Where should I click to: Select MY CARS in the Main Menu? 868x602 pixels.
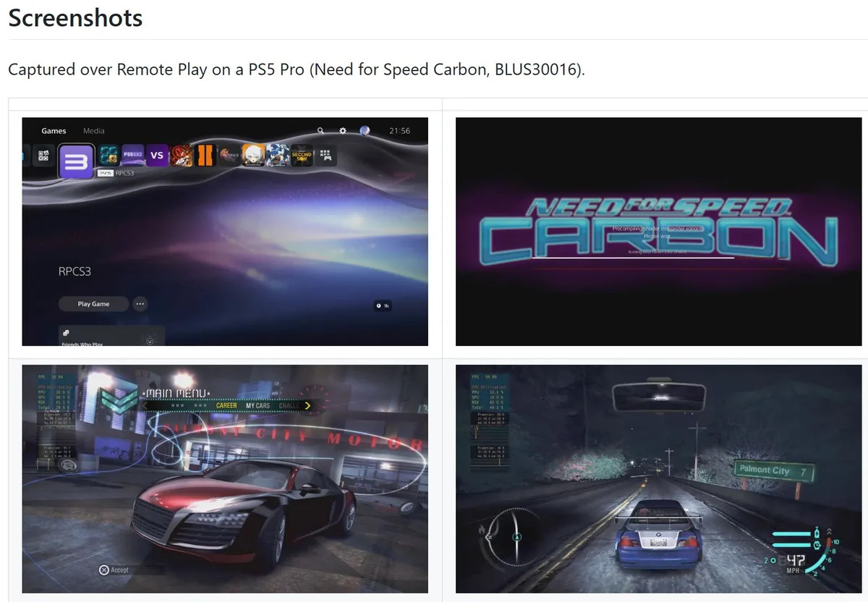click(258, 406)
